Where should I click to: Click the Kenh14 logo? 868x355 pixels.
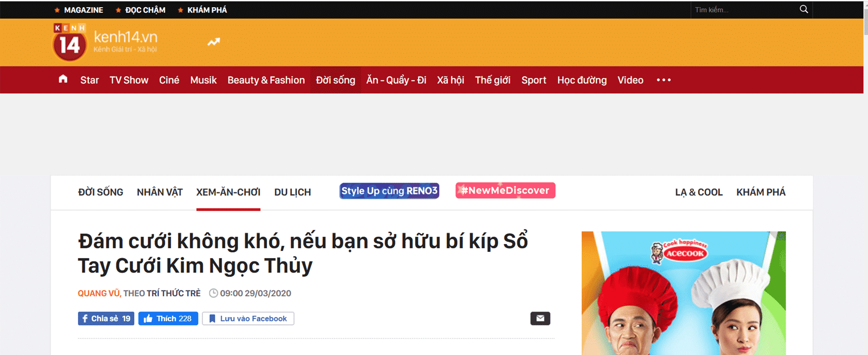(x=105, y=42)
